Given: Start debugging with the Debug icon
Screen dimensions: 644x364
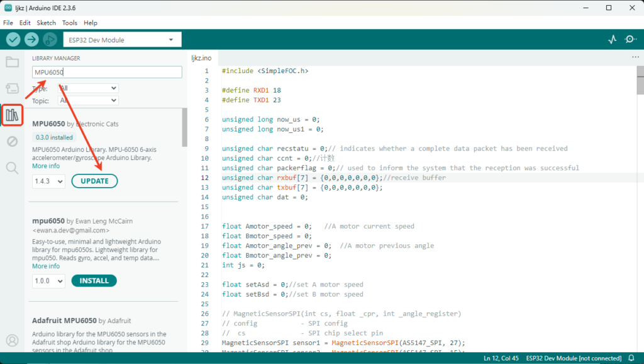Looking at the screenshot, I should pos(50,40).
